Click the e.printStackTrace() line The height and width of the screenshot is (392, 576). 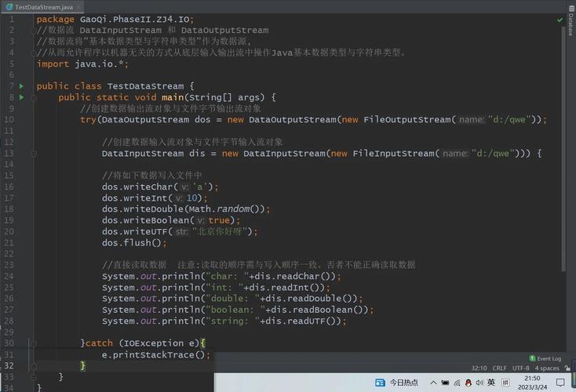pyautogui.click(x=156, y=355)
